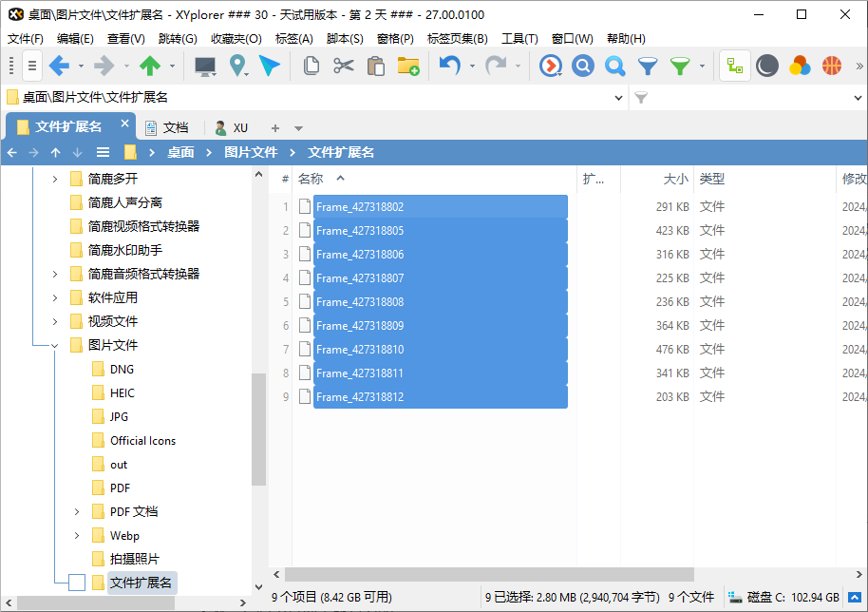
Task: Select the Cut tool in the toolbar
Action: pos(342,66)
